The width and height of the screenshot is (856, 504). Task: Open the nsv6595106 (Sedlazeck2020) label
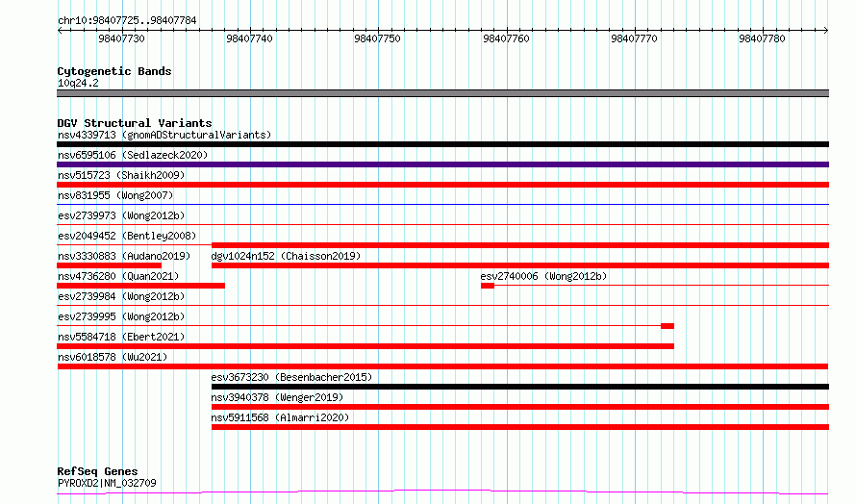[x=133, y=155]
